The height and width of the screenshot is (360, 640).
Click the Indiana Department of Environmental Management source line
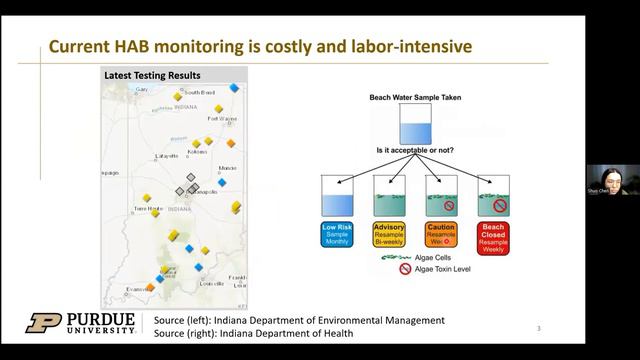(299, 320)
